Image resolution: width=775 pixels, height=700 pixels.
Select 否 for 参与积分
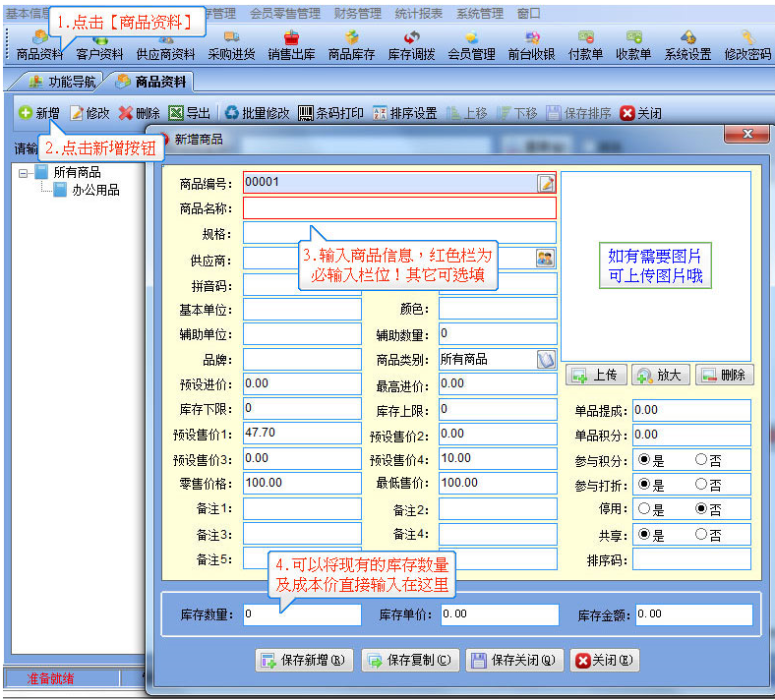pos(701,459)
